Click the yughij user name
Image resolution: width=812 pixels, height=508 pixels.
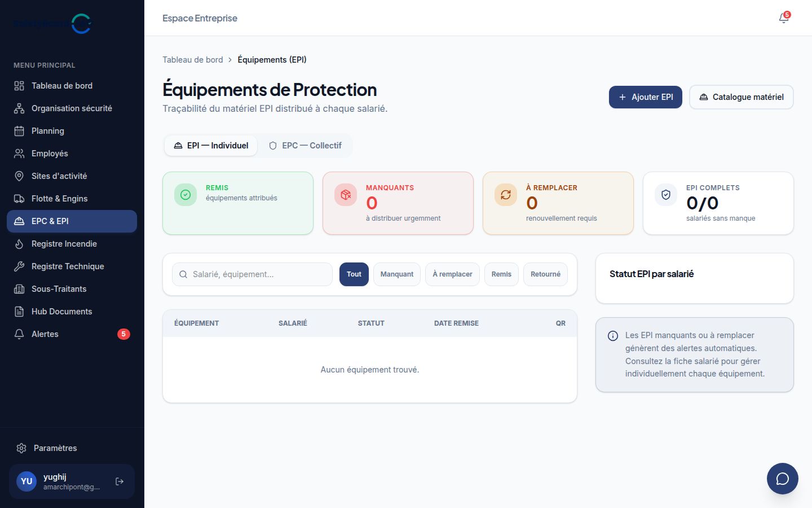55,477
